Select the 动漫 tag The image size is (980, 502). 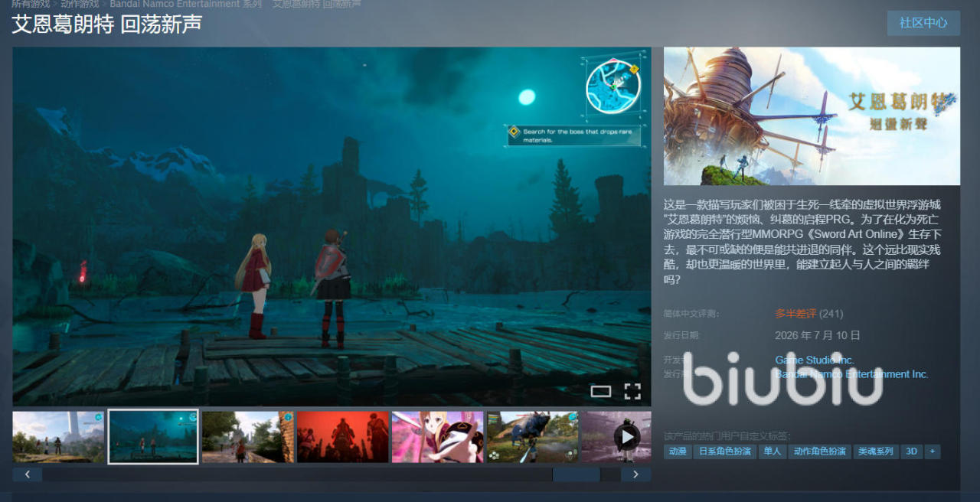coord(678,451)
